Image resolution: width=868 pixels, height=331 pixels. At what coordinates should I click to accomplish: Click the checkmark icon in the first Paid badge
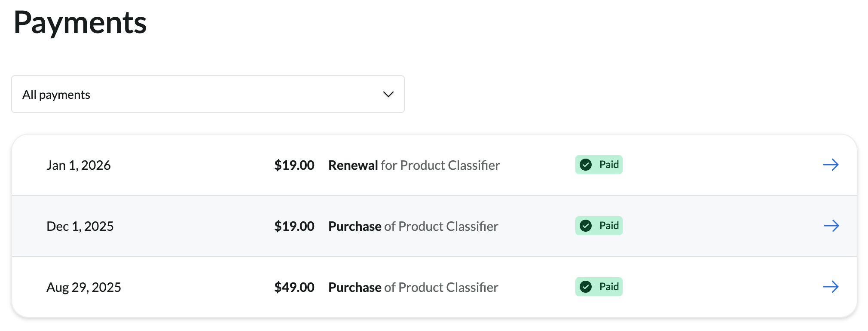[x=586, y=165]
